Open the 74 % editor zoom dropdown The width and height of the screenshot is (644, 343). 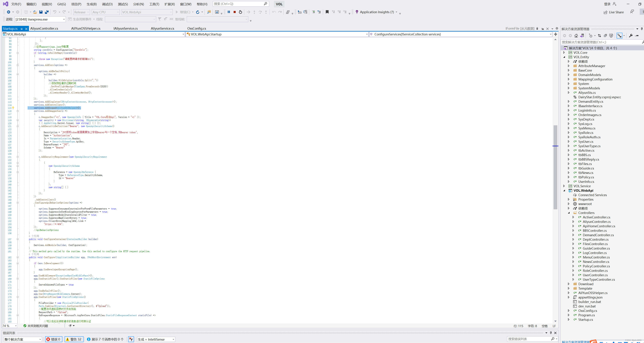tap(9, 326)
